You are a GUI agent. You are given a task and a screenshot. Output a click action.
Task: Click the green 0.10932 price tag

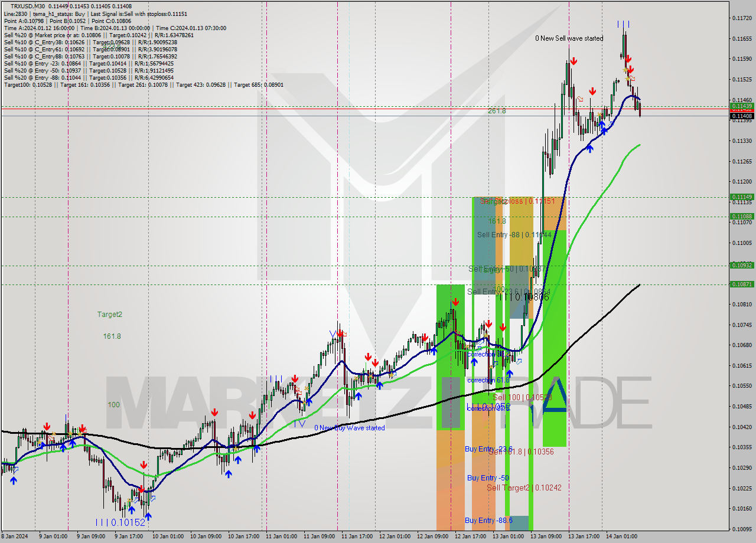(742, 266)
